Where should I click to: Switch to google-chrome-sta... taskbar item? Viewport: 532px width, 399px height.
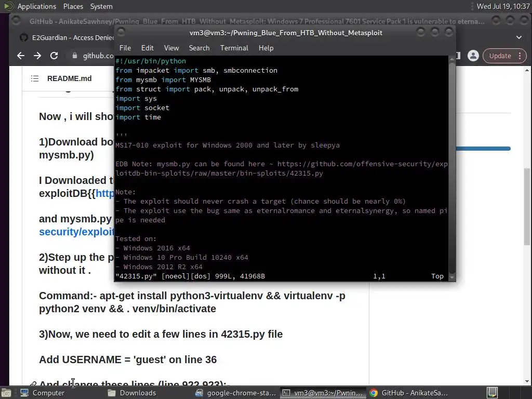(x=236, y=393)
